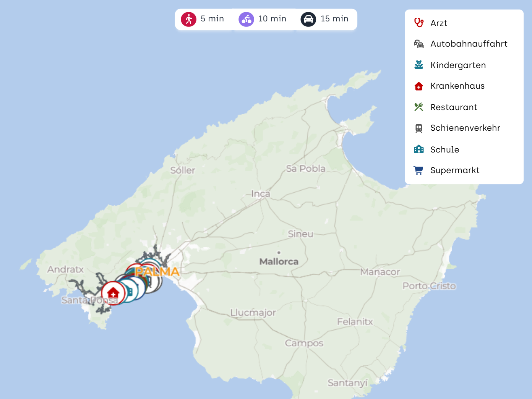Screen dimensions: 532x399
Task: Click the Schienenverkehr train icon
Action: pyautogui.click(x=419, y=128)
